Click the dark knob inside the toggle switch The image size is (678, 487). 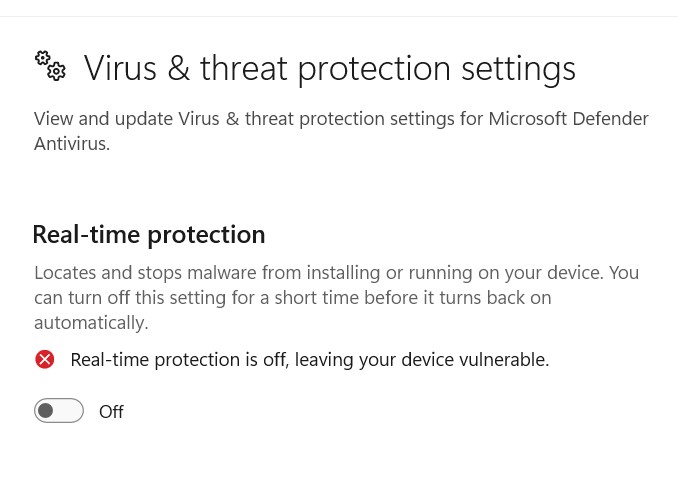click(45, 410)
